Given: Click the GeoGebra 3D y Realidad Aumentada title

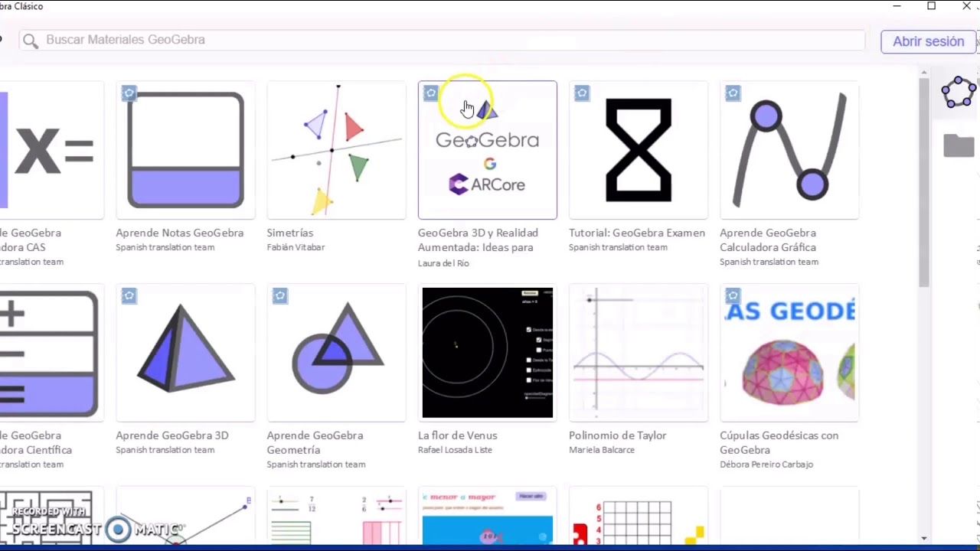Looking at the screenshot, I should coord(478,240).
